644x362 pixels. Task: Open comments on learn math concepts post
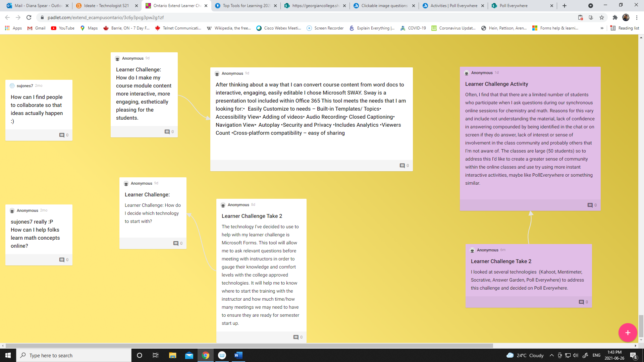64,260
